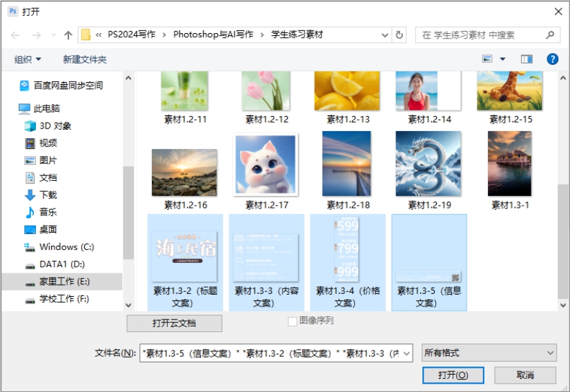Click the sidebar scroll up arrow
Image resolution: width=570 pixels, height=392 pixels.
(128, 78)
